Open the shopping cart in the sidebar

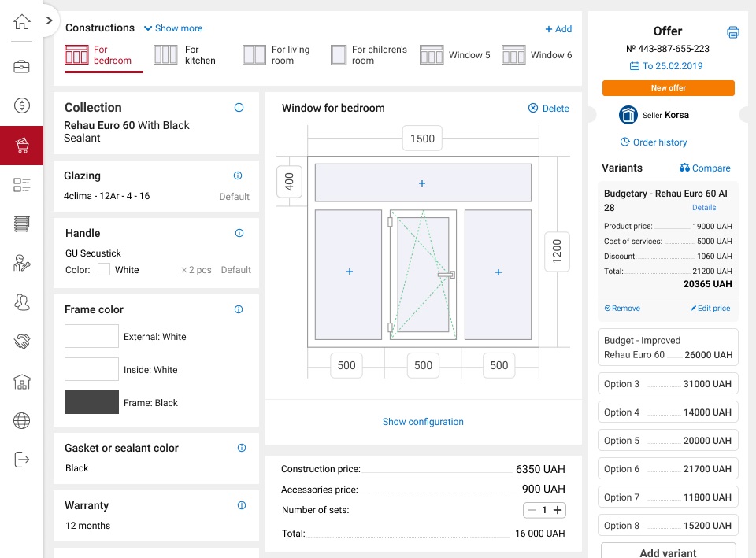tap(21, 146)
